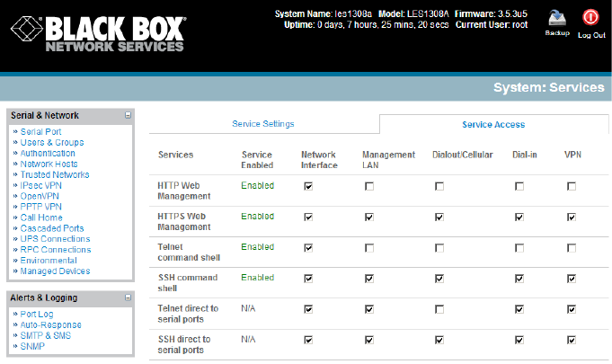The height and width of the screenshot is (364, 612).
Task: Collapse the Serial & Network panel
Action: pyautogui.click(x=128, y=116)
